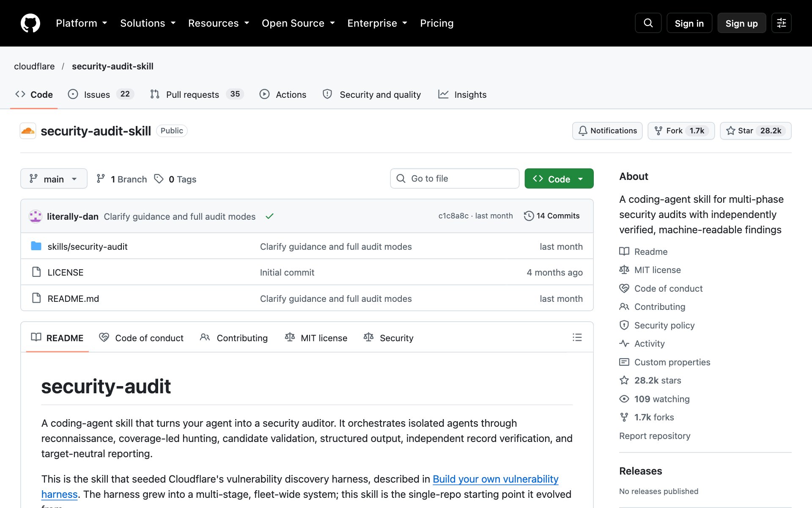
Task: Follow the 'Build your own vulnerability' link
Action: pyautogui.click(x=495, y=479)
